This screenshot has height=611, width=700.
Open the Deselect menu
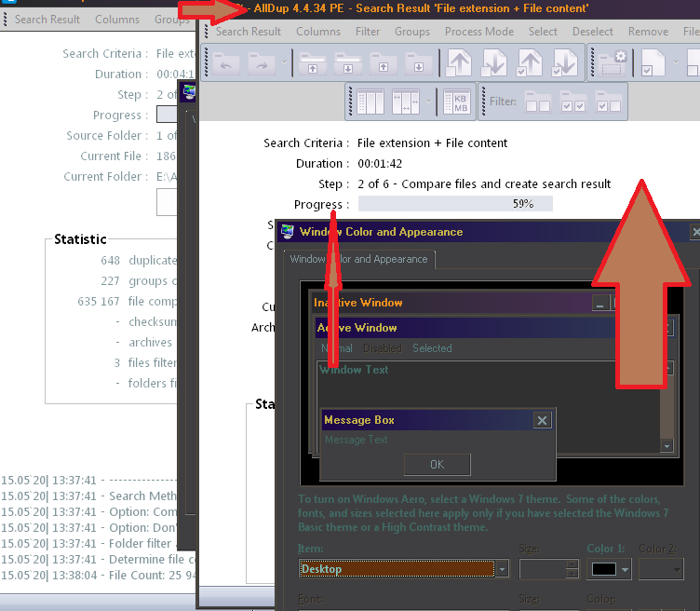point(593,32)
